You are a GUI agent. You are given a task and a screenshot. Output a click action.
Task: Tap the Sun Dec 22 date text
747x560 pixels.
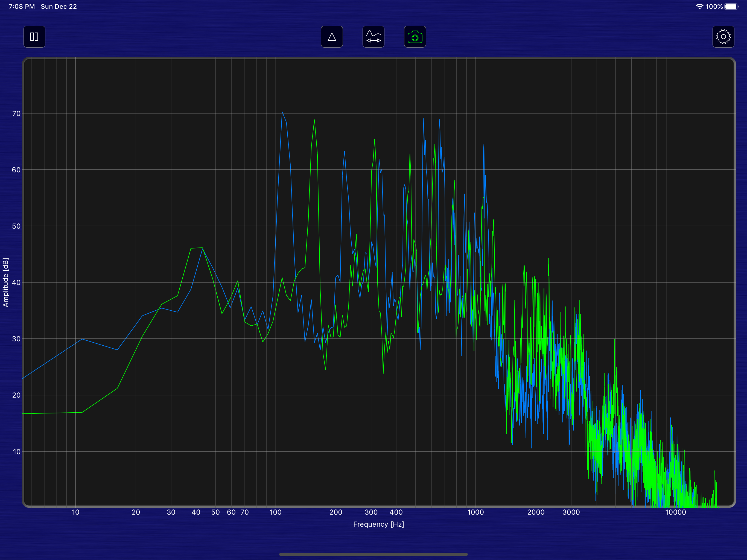tap(59, 6)
